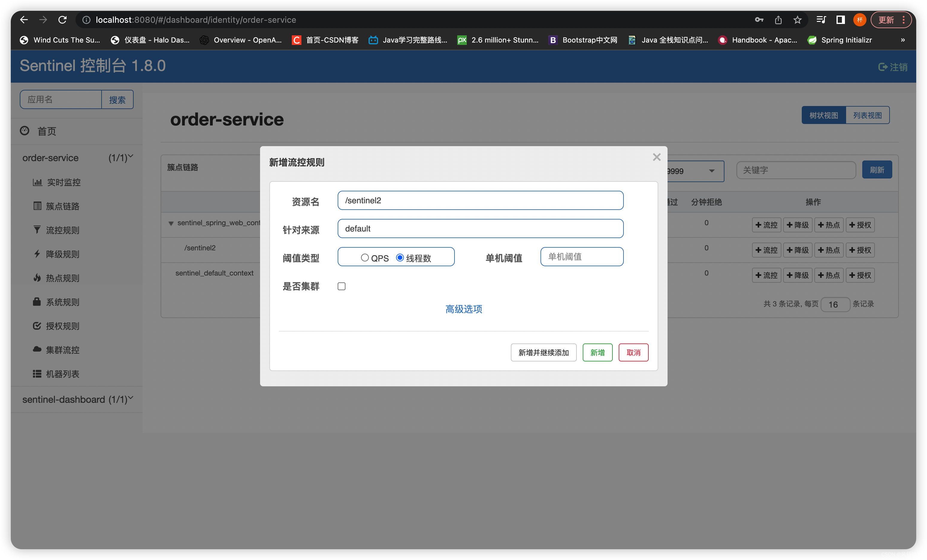Click the home (首页) dashboard icon
927x560 pixels.
(25, 131)
